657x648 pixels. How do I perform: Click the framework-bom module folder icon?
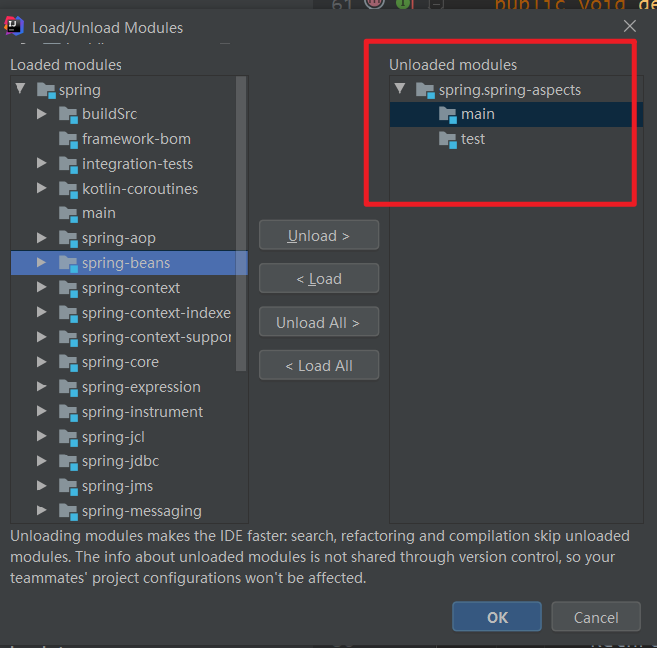tap(68, 140)
